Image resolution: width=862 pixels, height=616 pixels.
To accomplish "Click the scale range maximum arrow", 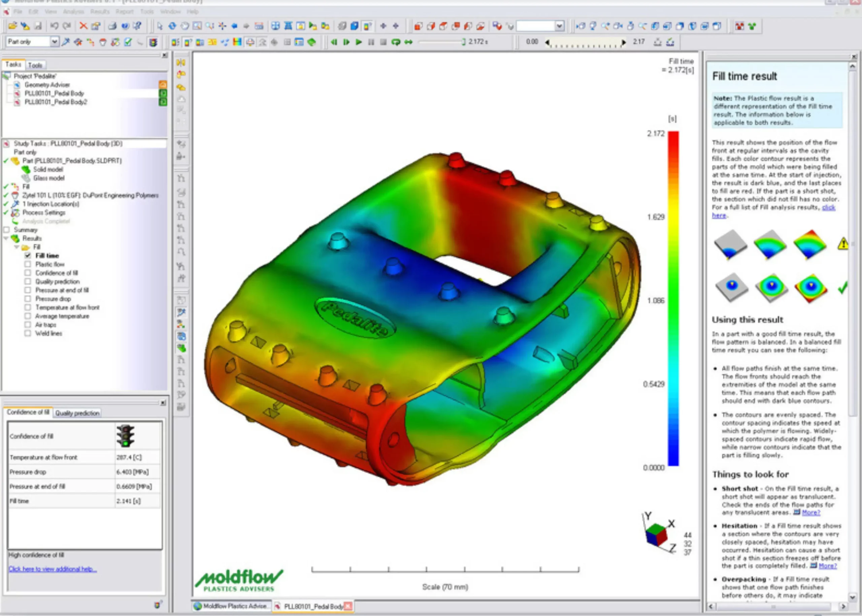I will pyautogui.click(x=624, y=42).
